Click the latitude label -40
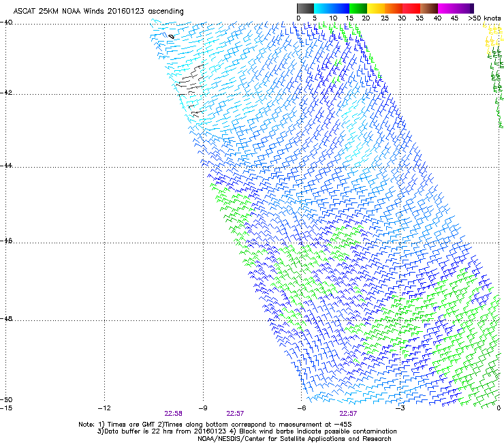 point(6,22)
